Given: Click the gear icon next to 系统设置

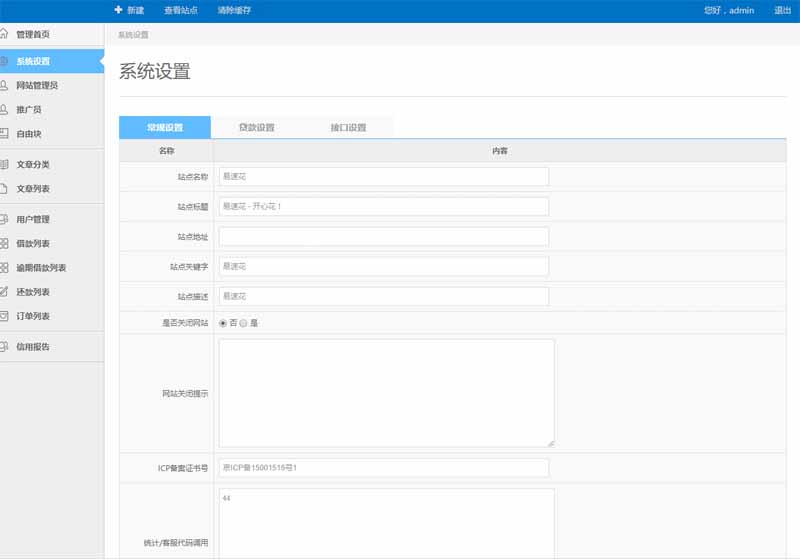Looking at the screenshot, I should 5,61.
